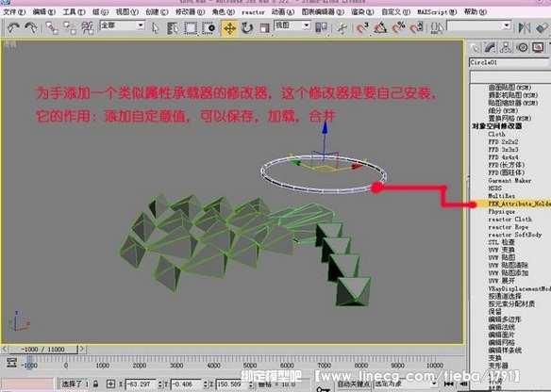Click the Redo arrow icon

coord(31,27)
